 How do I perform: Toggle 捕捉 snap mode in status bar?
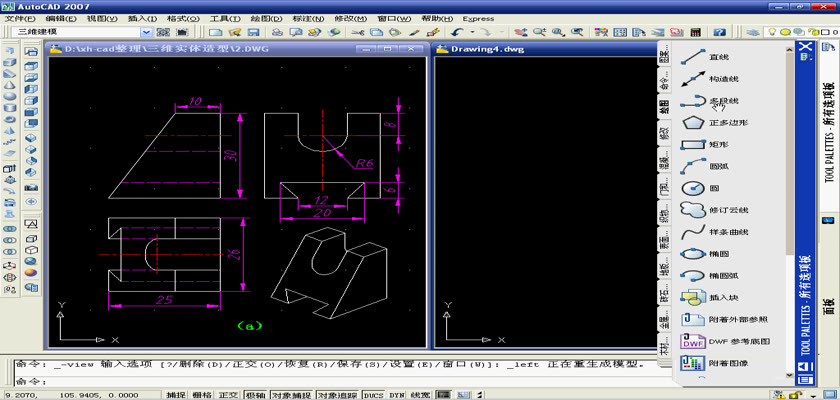176,395
